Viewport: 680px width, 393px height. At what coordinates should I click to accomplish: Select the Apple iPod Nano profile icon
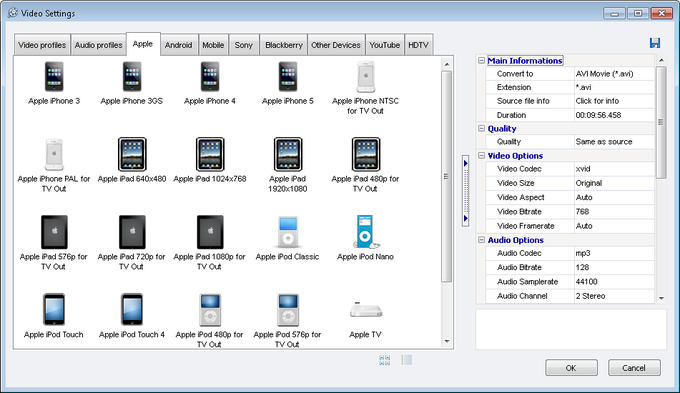pyautogui.click(x=366, y=232)
